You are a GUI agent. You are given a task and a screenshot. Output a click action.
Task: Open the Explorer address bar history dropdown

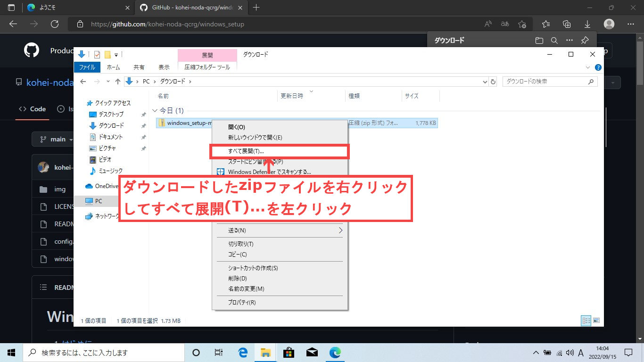486,82
